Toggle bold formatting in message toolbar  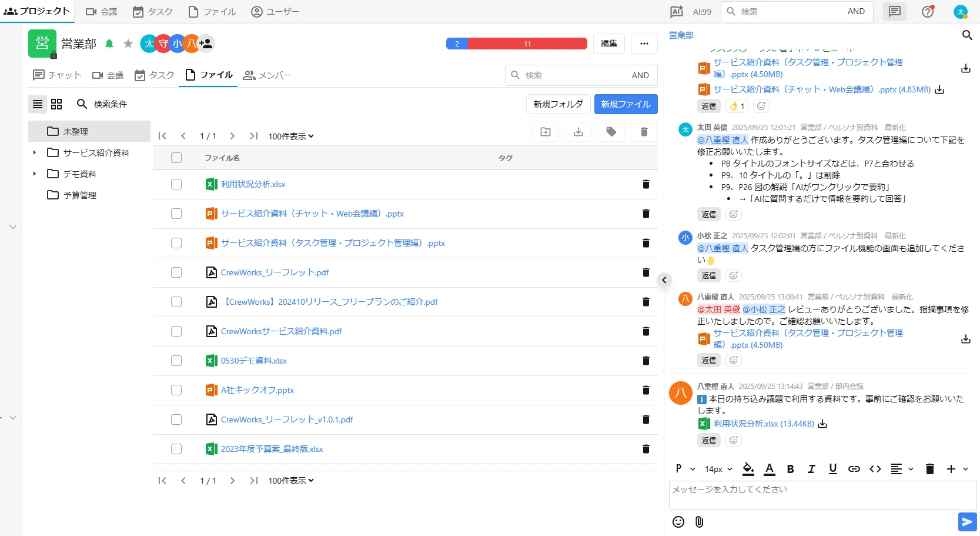pos(790,469)
